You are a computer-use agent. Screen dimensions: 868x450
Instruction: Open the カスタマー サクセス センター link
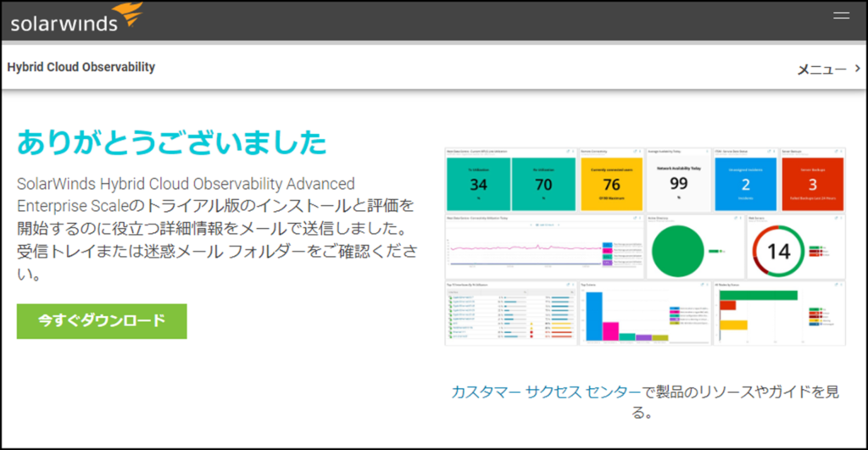coord(546,392)
